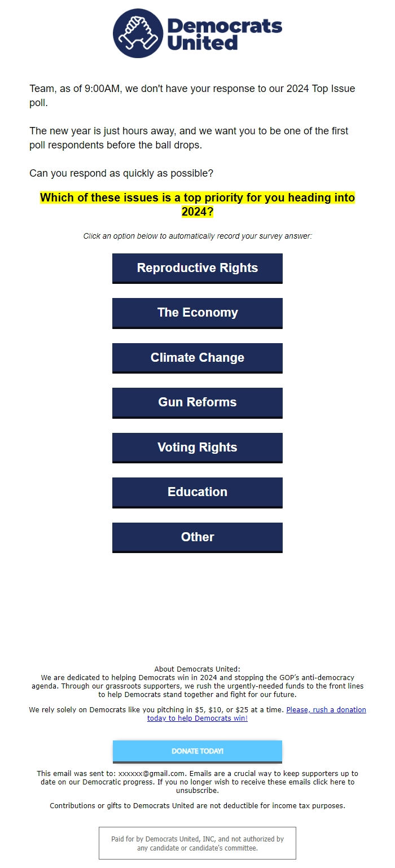This screenshot has width=395, height=868.
Task: Click the xxxxxx@gmail.com email address
Action: tap(152, 773)
